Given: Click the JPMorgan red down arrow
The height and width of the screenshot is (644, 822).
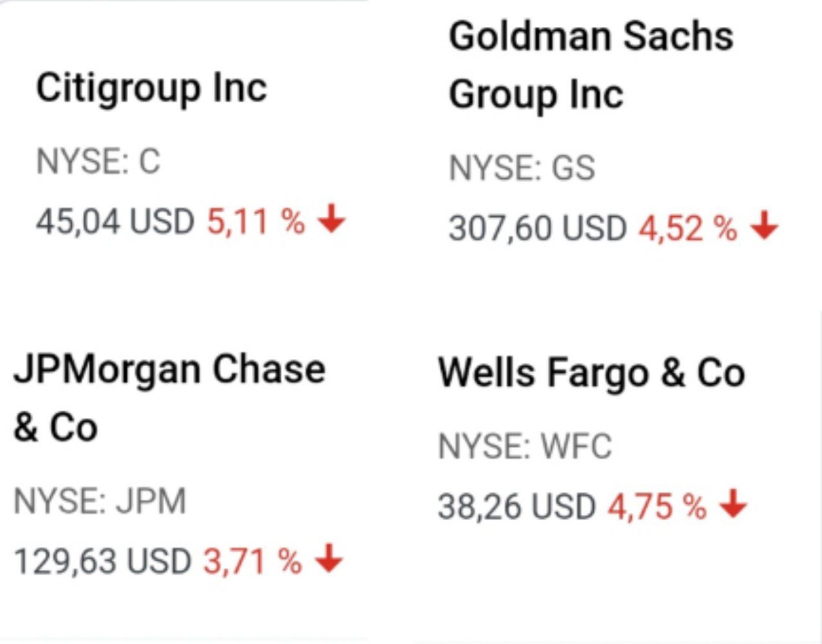Looking at the screenshot, I should point(329,558).
